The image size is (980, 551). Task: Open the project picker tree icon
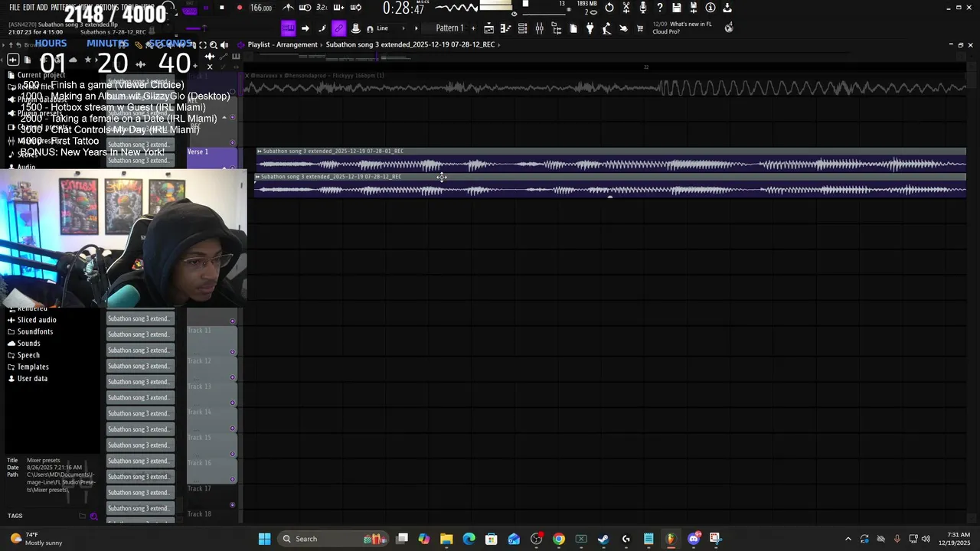(556, 28)
